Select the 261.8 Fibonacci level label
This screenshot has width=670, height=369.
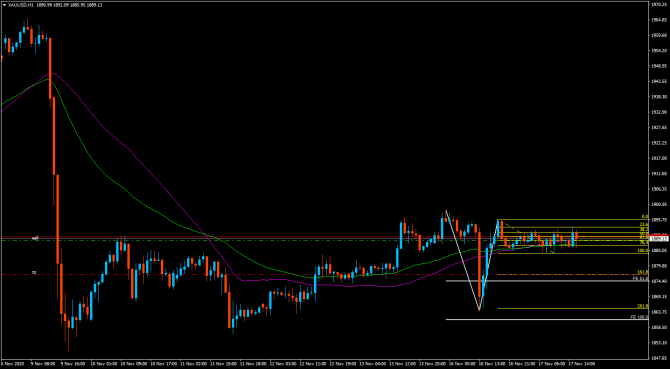tap(644, 306)
